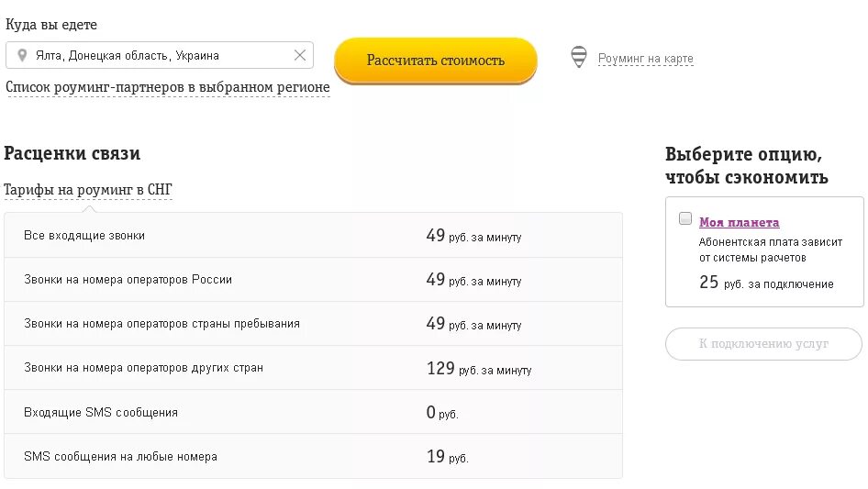Open Список роуминг-партнеров в выбранном регионе
Viewport: 868px width, 489px height.
(168, 87)
